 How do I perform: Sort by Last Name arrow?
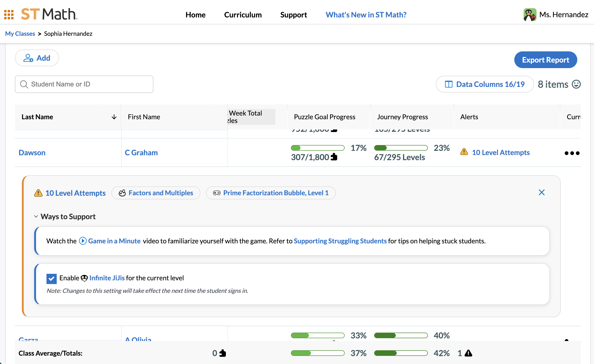(114, 117)
